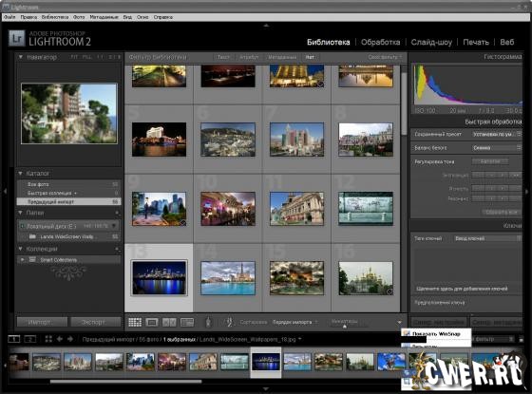
Task: Hide top module picker with arrow
Action: 266,25
